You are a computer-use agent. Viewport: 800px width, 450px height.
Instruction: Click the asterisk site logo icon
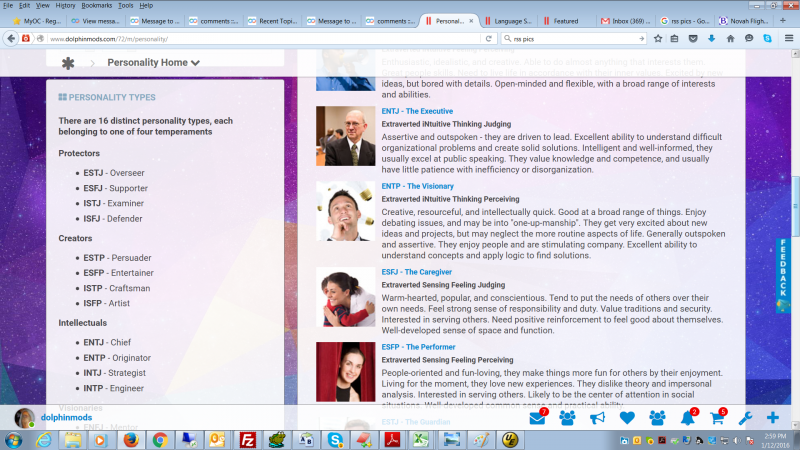point(68,63)
